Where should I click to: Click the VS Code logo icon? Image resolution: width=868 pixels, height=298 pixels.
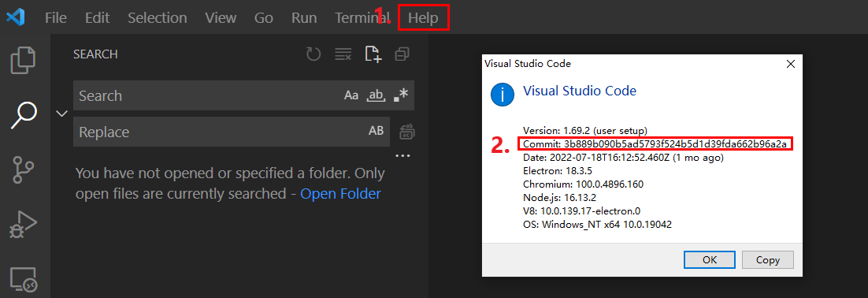(x=16, y=17)
